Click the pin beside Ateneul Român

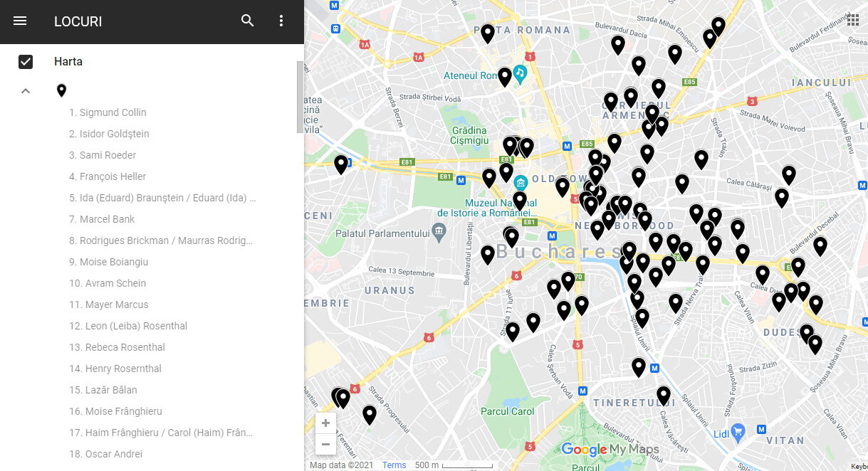point(505,76)
